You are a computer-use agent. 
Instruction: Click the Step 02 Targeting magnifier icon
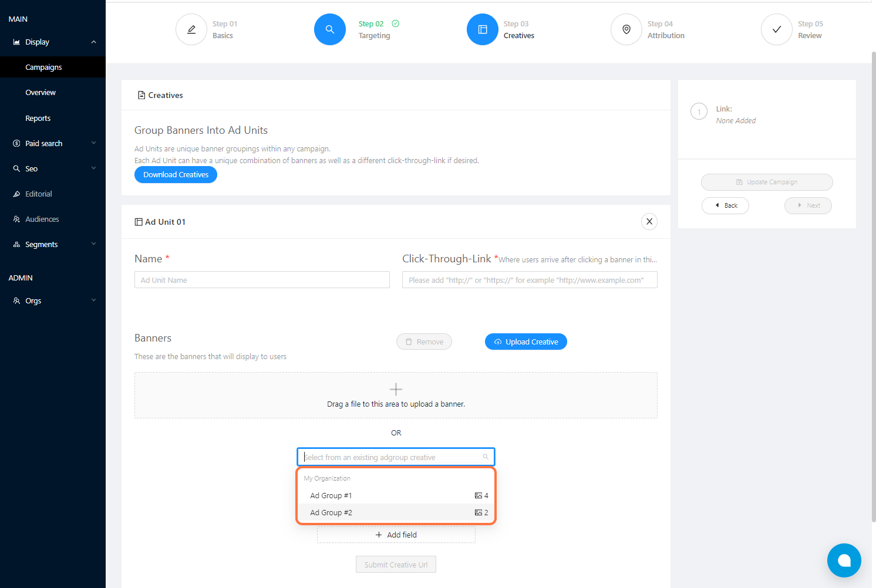click(330, 29)
